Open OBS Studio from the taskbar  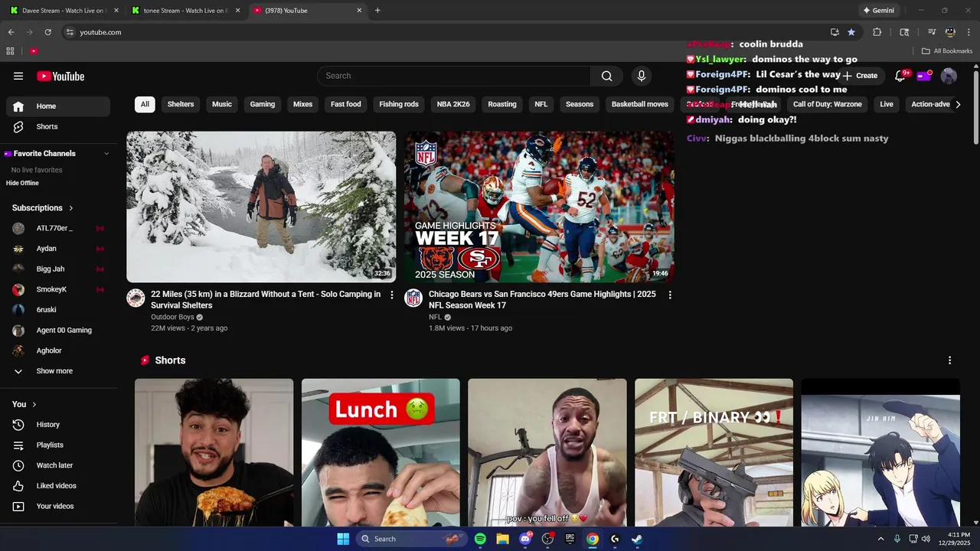(x=547, y=539)
